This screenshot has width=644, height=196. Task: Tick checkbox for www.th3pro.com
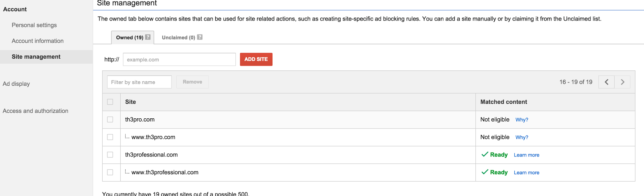[x=110, y=137]
